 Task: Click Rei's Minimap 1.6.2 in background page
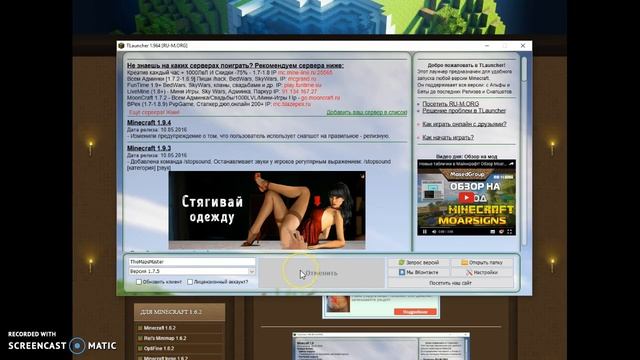click(x=165, y=338)
